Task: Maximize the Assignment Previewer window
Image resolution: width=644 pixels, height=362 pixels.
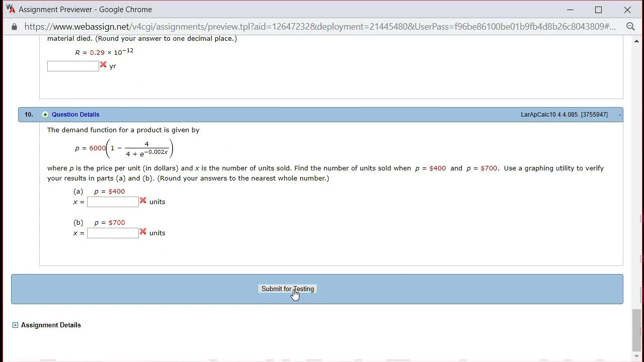Action: coord(599,10)
